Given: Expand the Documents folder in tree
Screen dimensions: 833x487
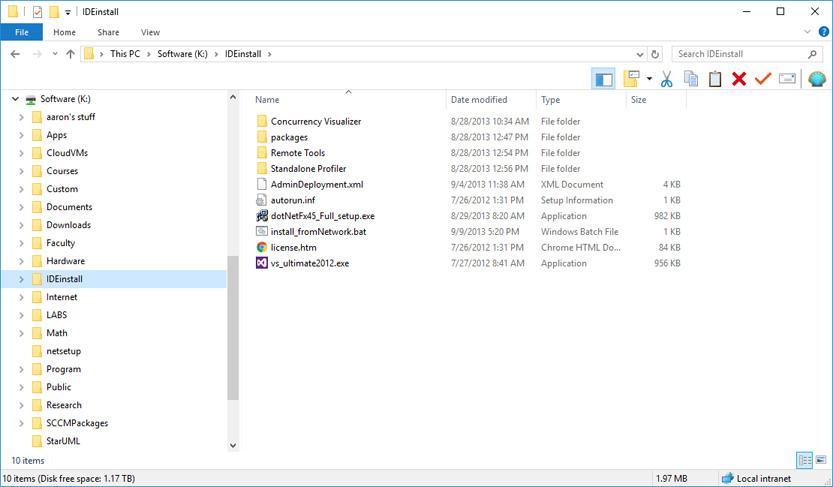Looking at the screenshot, I should point(22,207).
